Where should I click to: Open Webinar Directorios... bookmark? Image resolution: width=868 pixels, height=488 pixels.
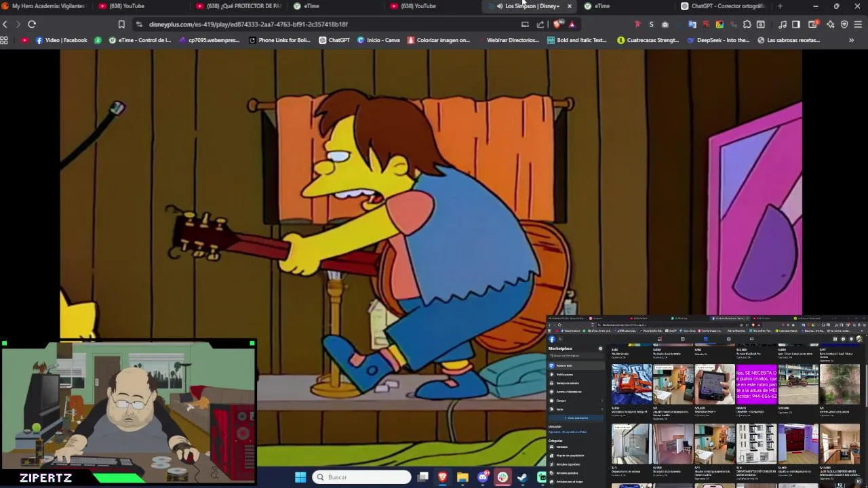508,40
